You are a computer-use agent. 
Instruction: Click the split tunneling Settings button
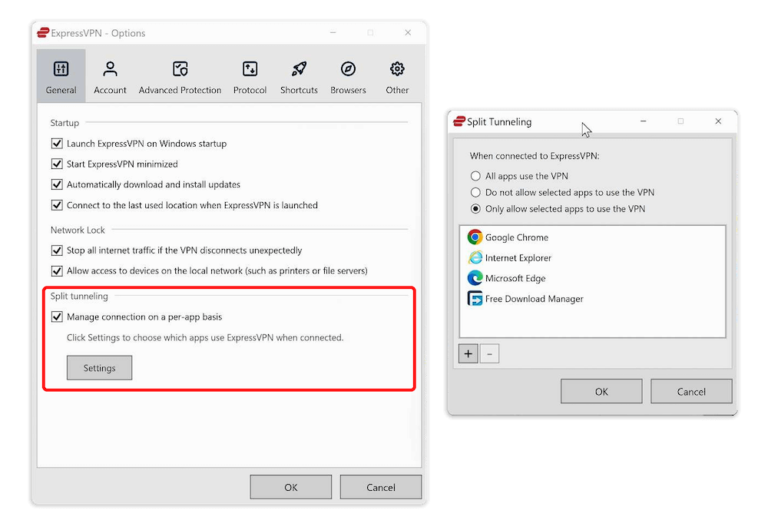(x=99, y=368)
